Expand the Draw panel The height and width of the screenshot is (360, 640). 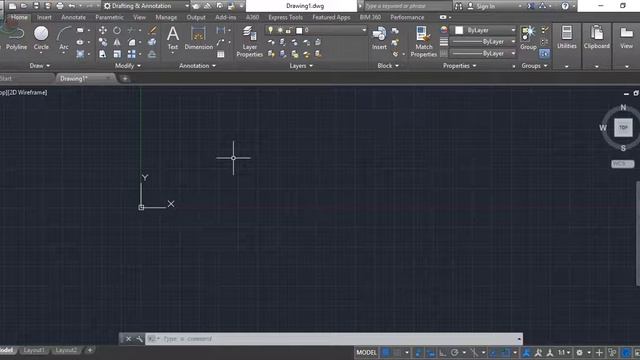(x=40, y=66)
